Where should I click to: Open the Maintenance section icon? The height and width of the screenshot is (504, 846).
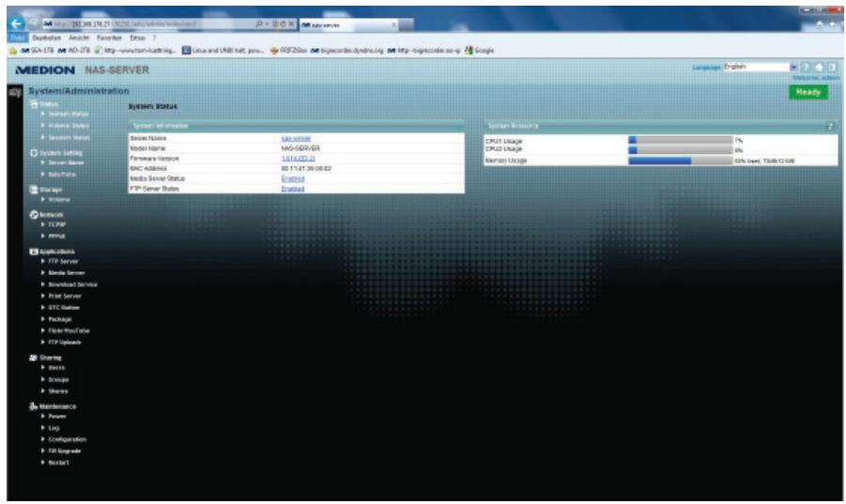(x=34, y=406)
